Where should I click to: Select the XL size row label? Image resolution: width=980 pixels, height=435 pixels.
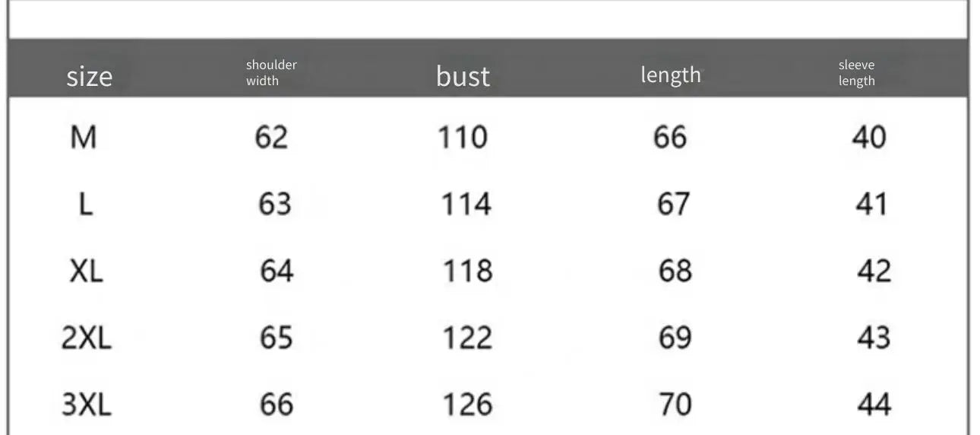point(86,271)
